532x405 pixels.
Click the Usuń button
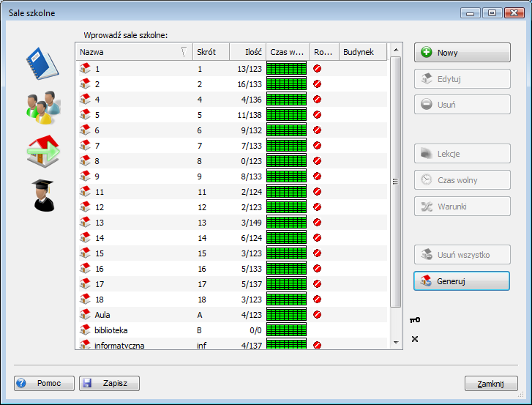click(462, 104)
